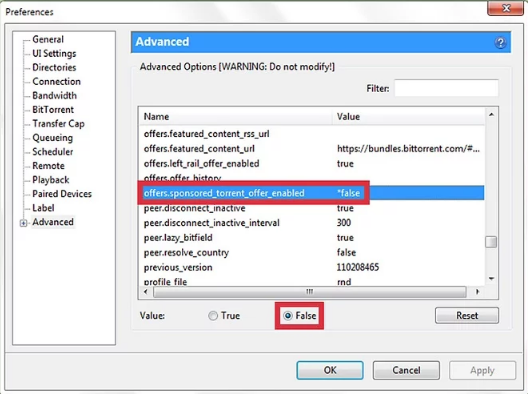Select peer.resolve_country row
Screen dimensions: 528x394
click(x=312, y=253)
